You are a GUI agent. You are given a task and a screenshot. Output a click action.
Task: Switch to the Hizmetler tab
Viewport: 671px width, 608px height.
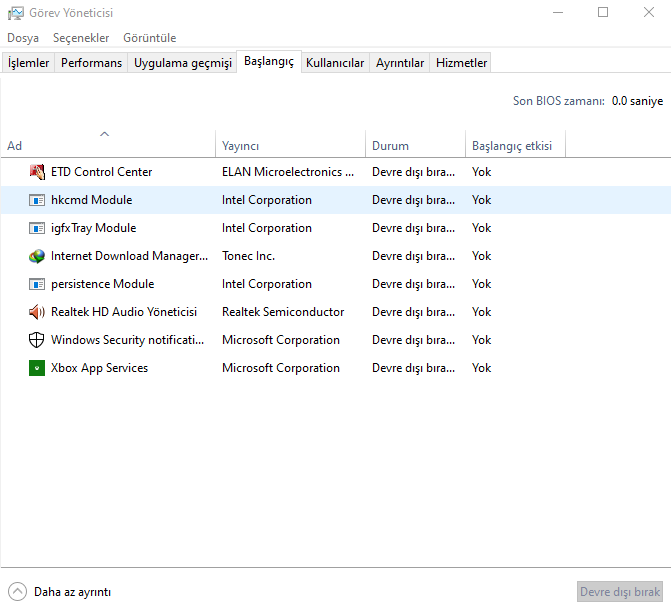tap(461, 63)
